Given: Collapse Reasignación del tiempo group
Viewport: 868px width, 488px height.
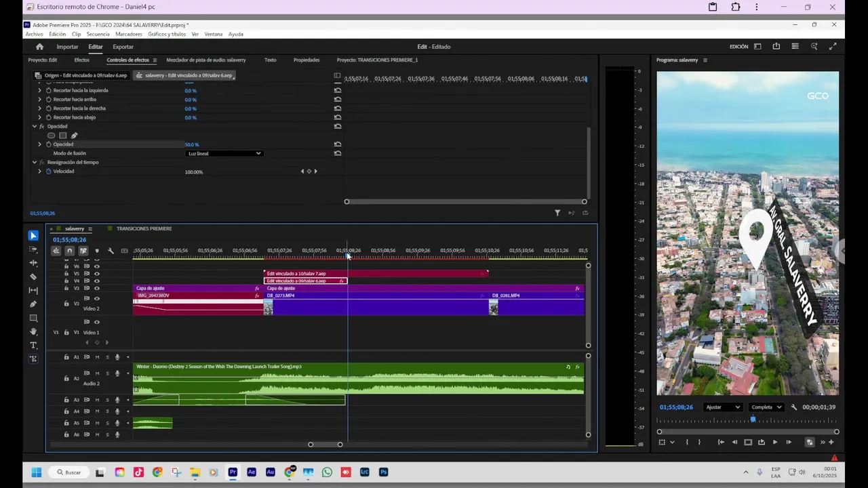Looking at the screenshot, I should click(x=35, y=162).
